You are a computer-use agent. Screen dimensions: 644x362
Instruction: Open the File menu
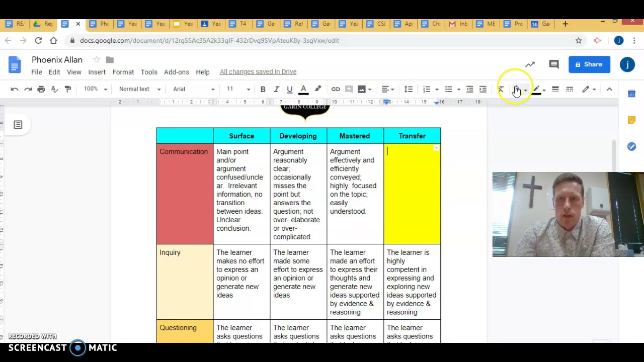pyautogui.click(x=37, y=72)
